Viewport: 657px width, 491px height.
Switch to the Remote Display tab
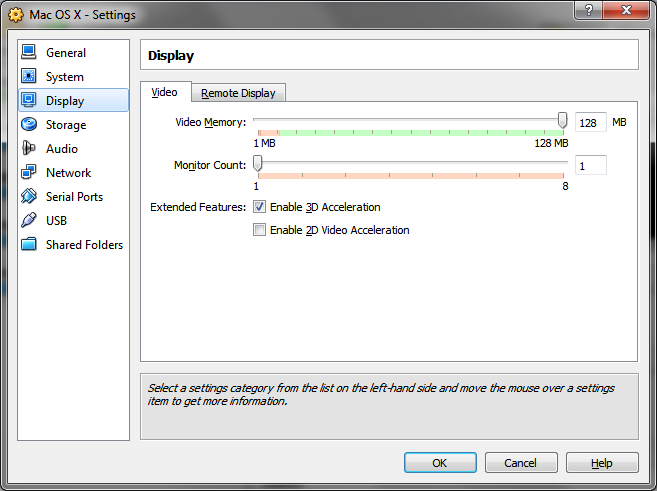(x=238, y=93)
